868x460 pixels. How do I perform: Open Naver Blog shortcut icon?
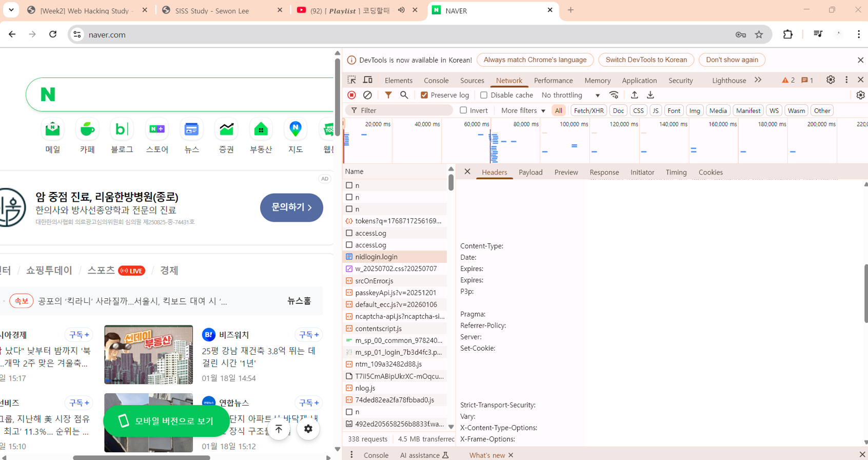pos(122,129)
